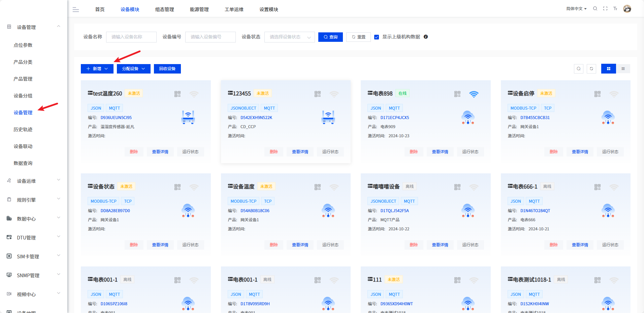View details of 设备温度 card
644x313 pixels.
(300, 245)
